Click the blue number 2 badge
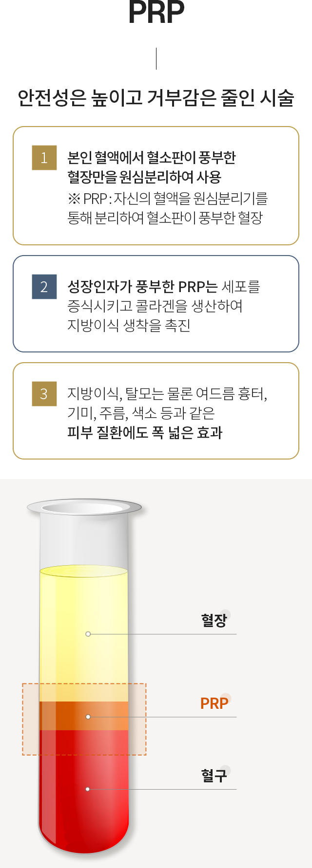The width and height of the screenshot is (312, 868). (44, 287)
